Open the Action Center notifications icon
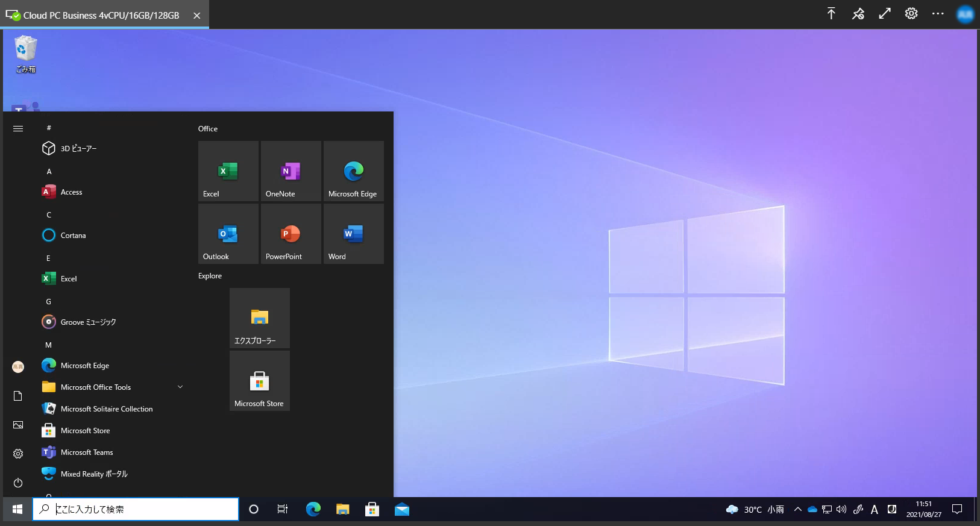 (957, 509)
